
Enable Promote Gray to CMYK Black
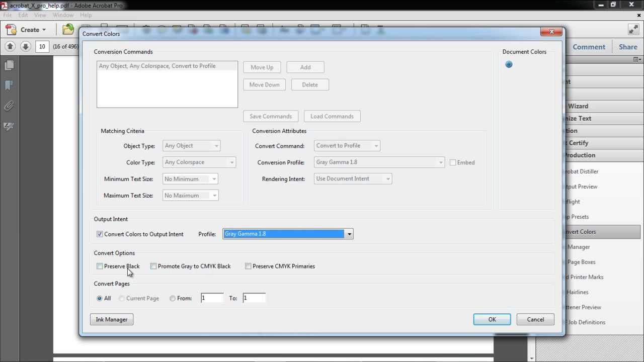(153, 266)
